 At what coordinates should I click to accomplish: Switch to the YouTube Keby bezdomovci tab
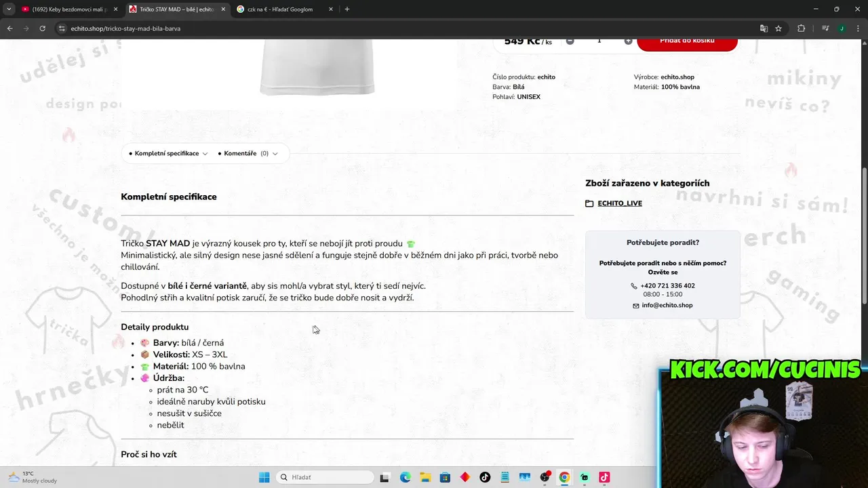pyautogui.click(x=70, y=9)
